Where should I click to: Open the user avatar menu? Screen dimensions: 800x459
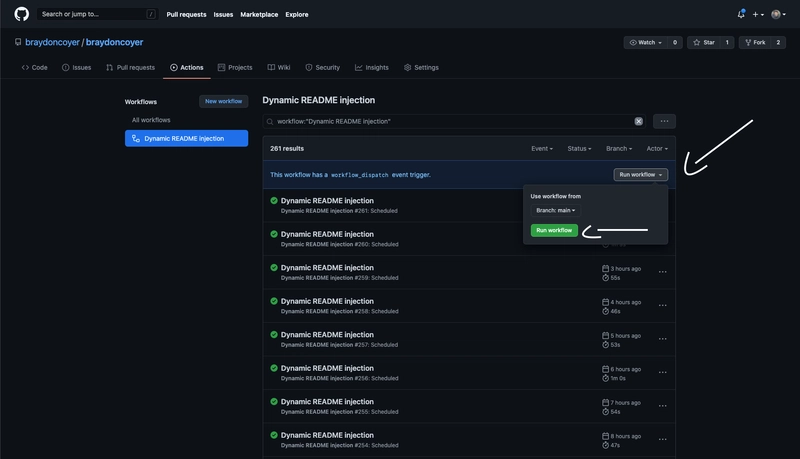tap(778, 14)
